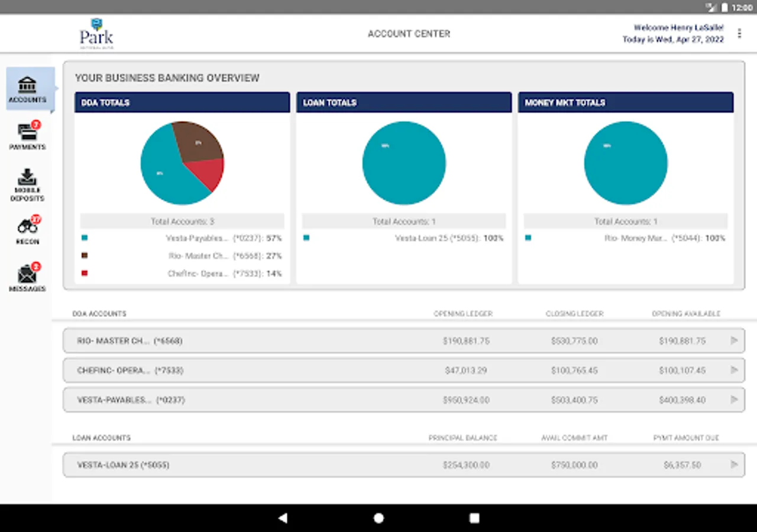
Task: Expand the Vesta-Loan 25 (*5055) row arrow
Action: click(734, 465)
